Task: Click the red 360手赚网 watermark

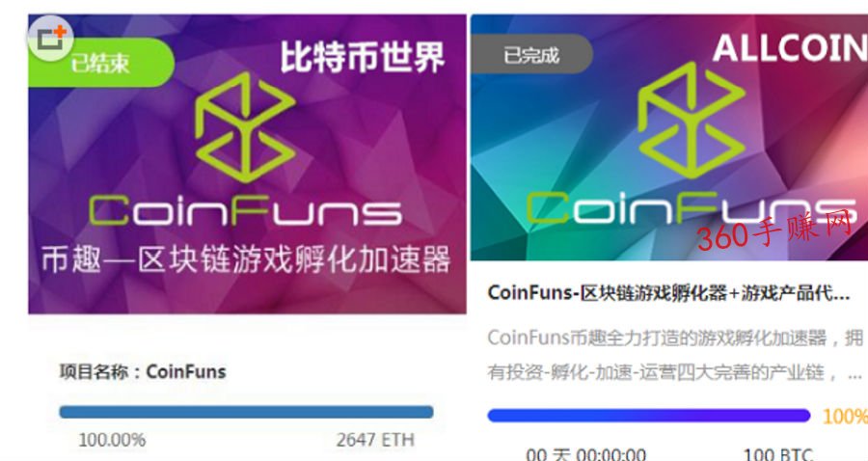Action: [774, 230]
